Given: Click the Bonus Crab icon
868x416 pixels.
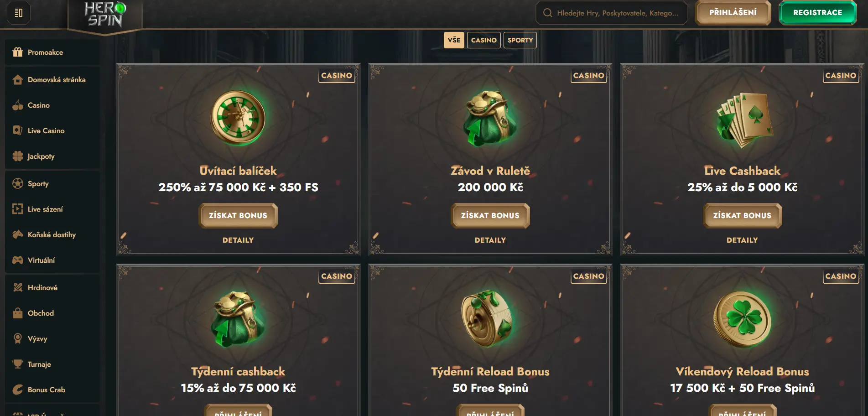Looking at the screenshot, I should [18, 390].
